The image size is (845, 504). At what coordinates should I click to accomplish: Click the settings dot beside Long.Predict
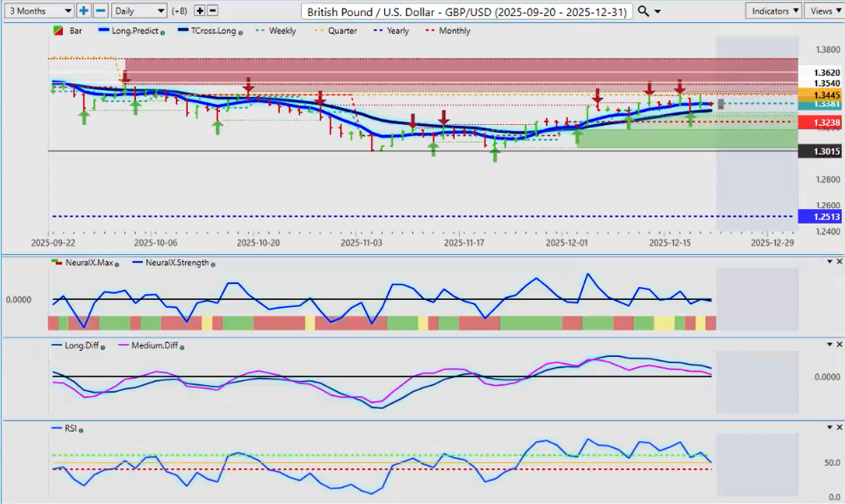click(x=161, y=31)
